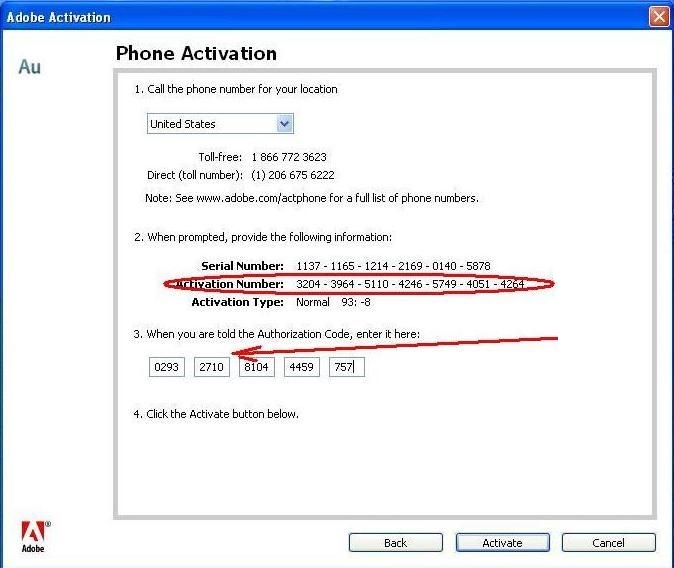The width and height of the screenshot is (674, 568).
Task: Click the Toll-free label
Action: 220,157
